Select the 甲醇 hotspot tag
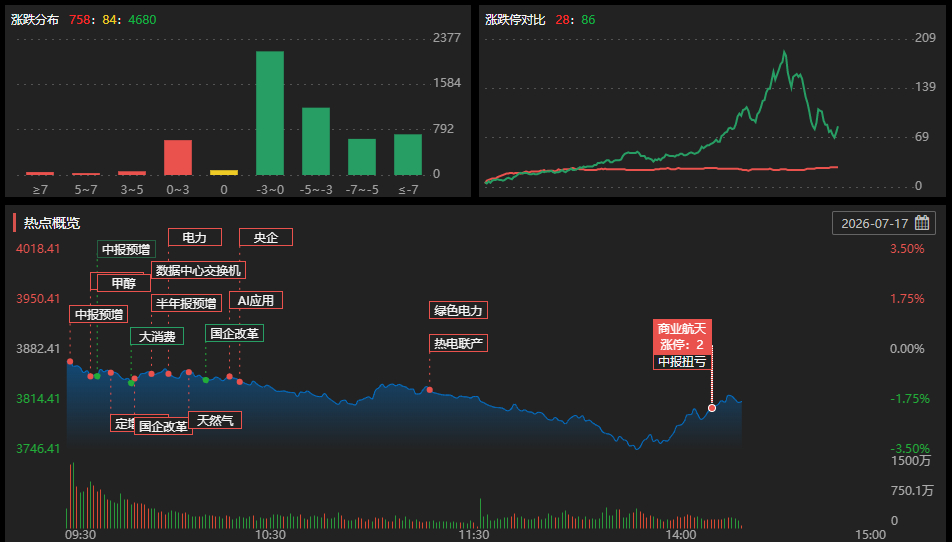This screenshot has height=542, width=952. tap(124, 283)
